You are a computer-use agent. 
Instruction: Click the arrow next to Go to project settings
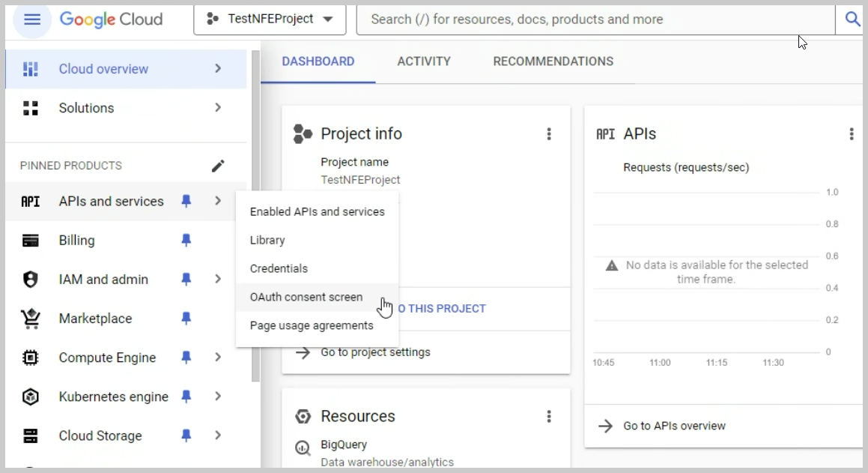(x=303, y=353)
